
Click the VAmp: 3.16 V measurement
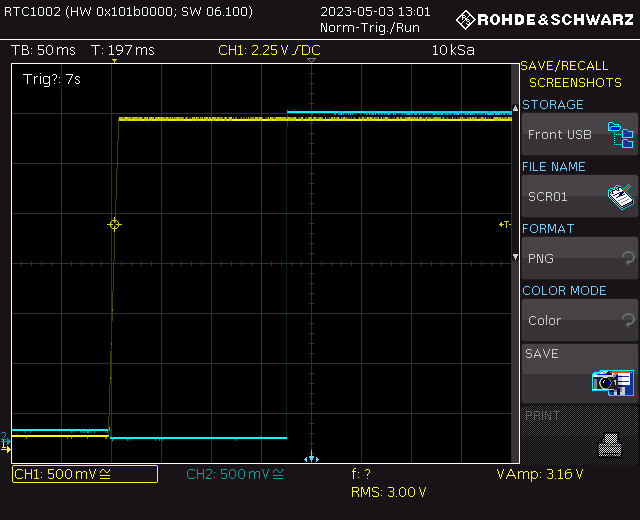click(x=540, y=474)
